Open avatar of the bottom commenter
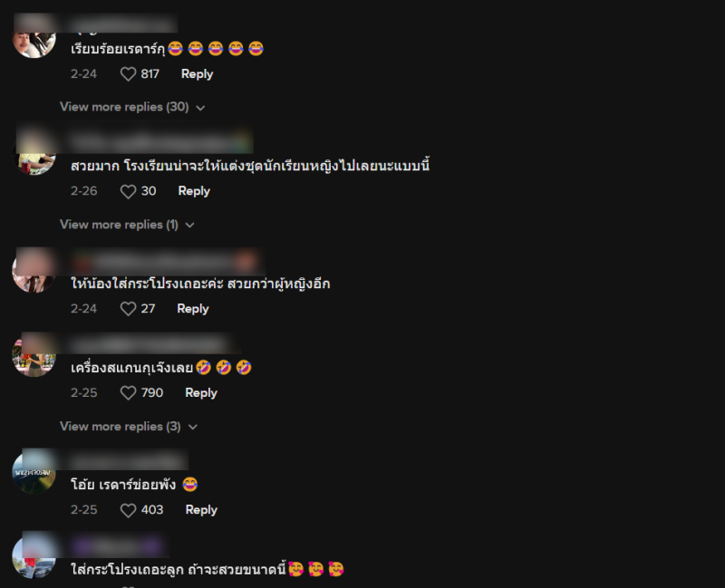Screen dimensions: 725x588 point(34,556)
